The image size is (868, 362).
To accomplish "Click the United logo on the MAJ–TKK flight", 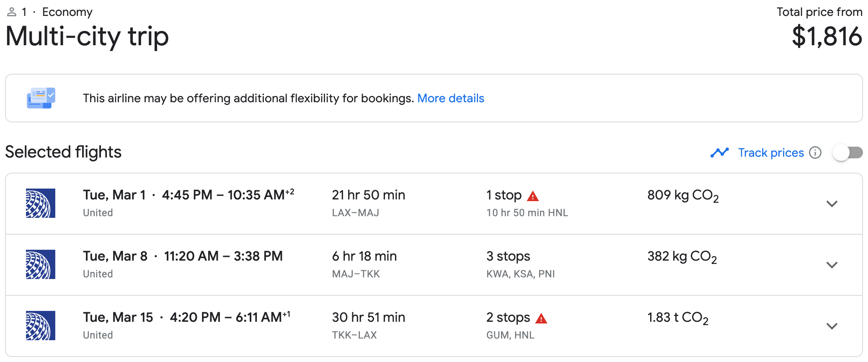I will [x=41, y=264].
